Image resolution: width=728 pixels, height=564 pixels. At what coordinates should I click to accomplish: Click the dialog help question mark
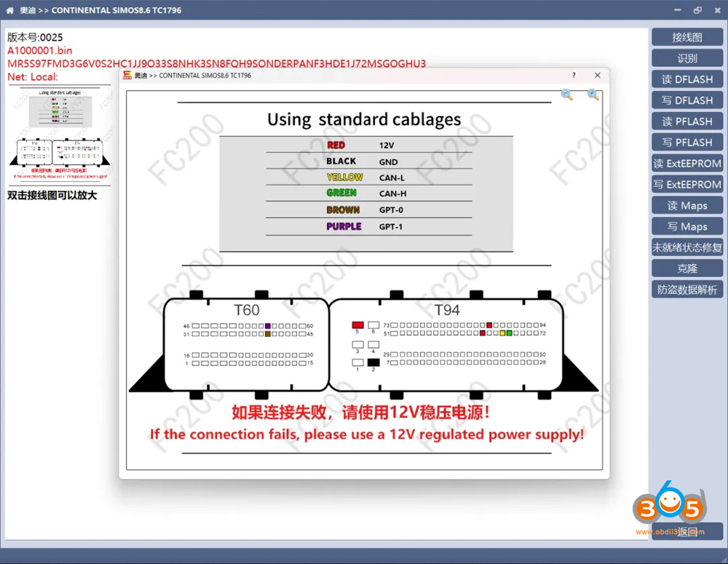tap(574, 75)
